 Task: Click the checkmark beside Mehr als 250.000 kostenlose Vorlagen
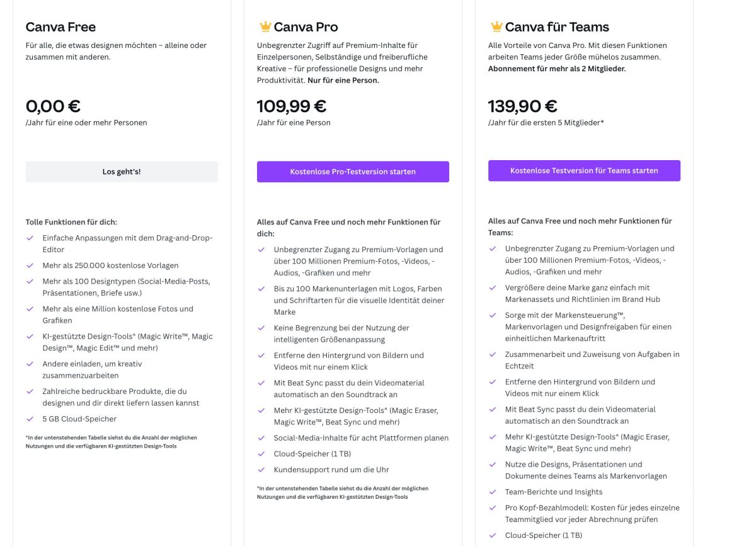30,265
